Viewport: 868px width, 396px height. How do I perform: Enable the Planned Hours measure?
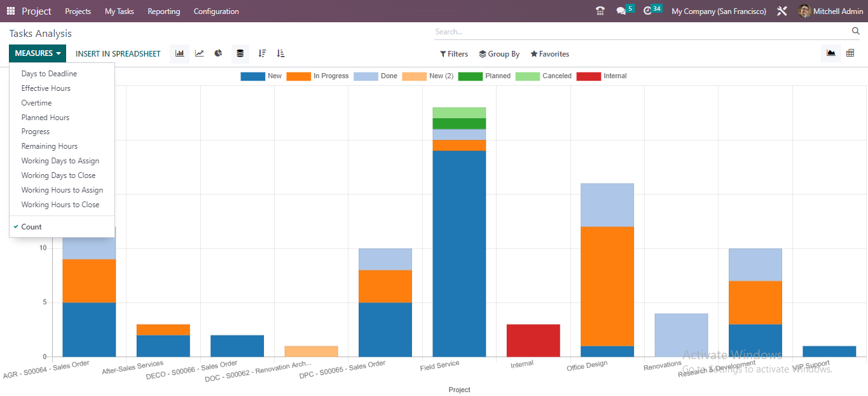[x=45, y=117]
